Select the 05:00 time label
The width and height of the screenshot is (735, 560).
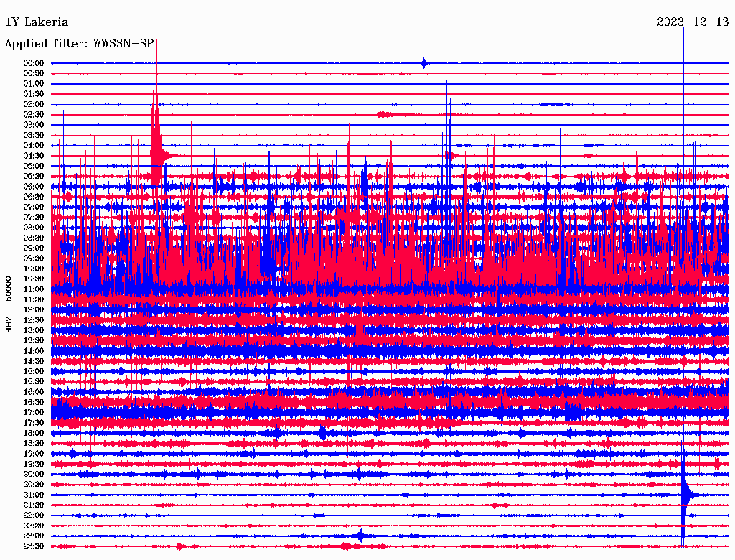[34, 166]
